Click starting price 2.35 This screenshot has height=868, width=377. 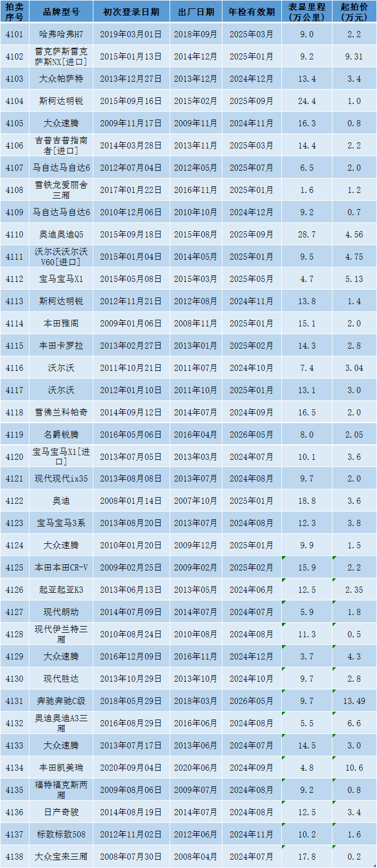354,590
